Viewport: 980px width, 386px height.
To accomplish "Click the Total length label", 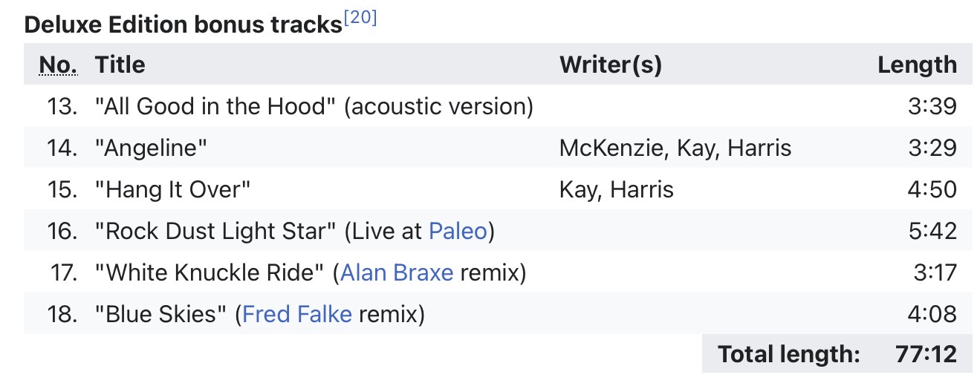I will pyautogui.click(x=789, y=354).
